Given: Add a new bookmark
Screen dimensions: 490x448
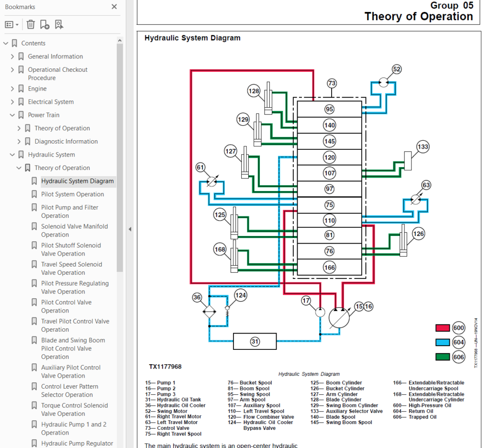Looking at the screenshot, I should point(45,24).
